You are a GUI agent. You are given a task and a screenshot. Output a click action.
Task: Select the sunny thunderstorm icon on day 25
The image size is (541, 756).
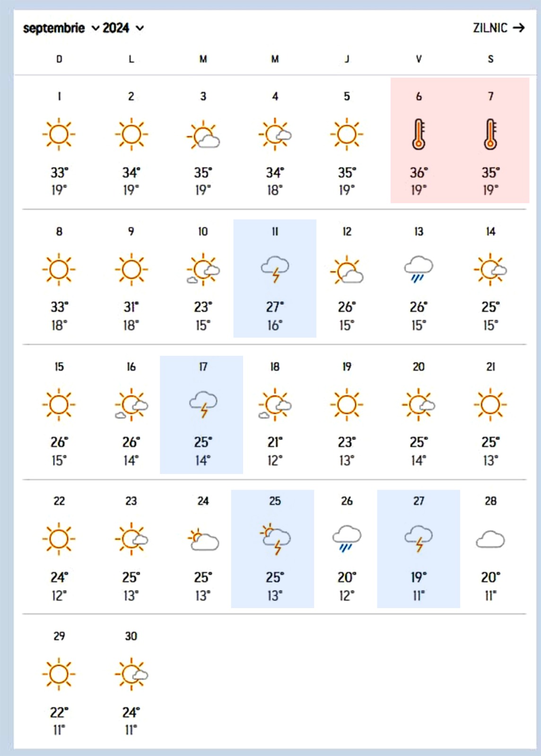pyautogui.click(x=275, y=539)
